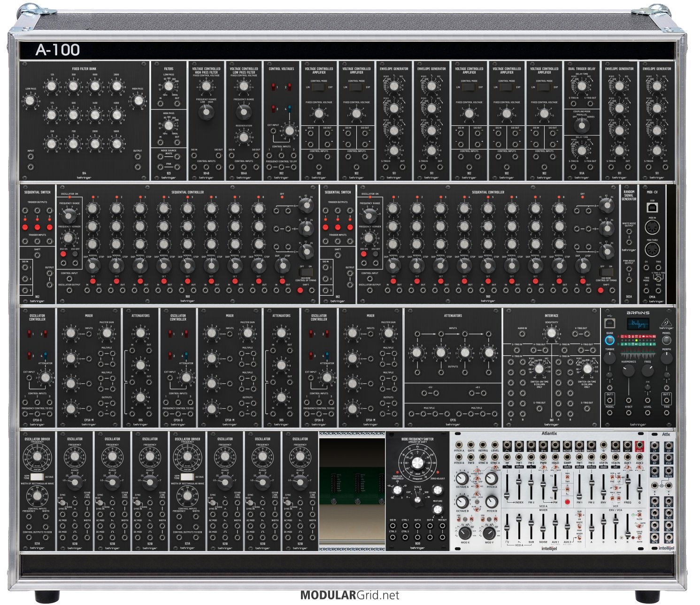
Task: Flip LFO/VCO switch on Atlantix
Action: pos(477,494)
